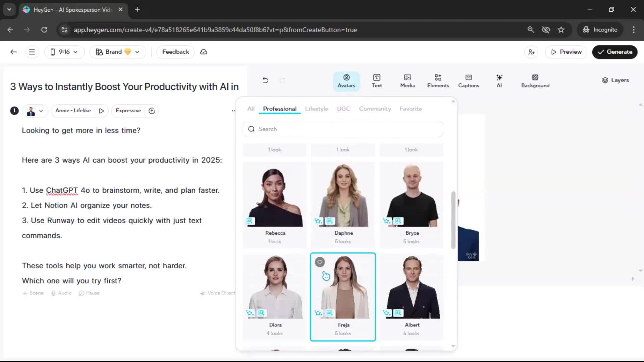Open the hamburger menu icon
The height and width of the screenshot is (362, 644).
tap(32, 52)
